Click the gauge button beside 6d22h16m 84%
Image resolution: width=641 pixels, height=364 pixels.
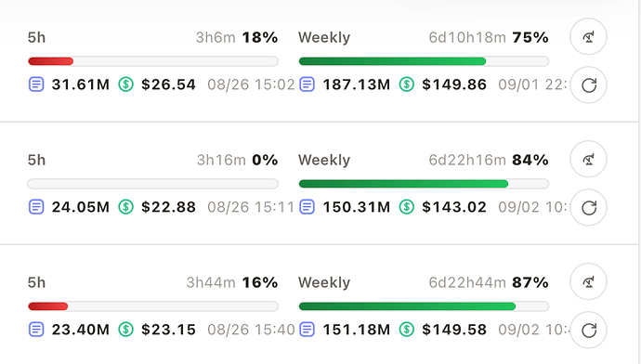588,160
